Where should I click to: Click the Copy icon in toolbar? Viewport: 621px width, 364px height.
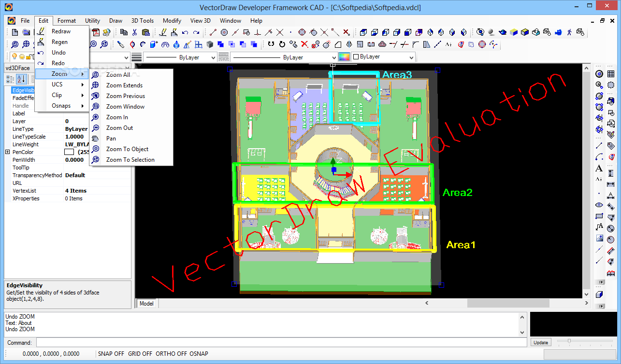(x=124, y=32)
